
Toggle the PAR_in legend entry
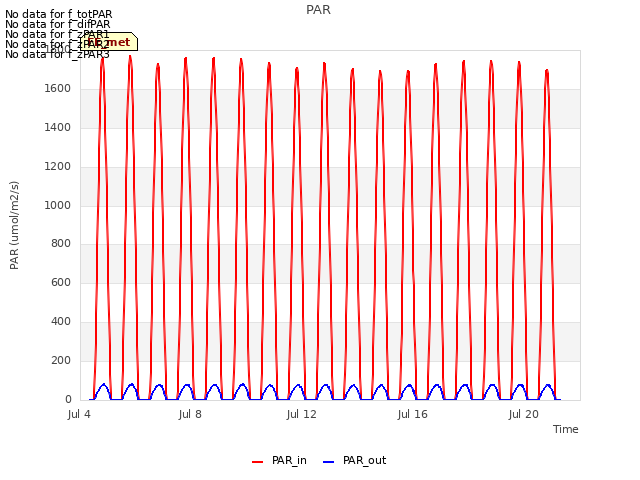279,461
